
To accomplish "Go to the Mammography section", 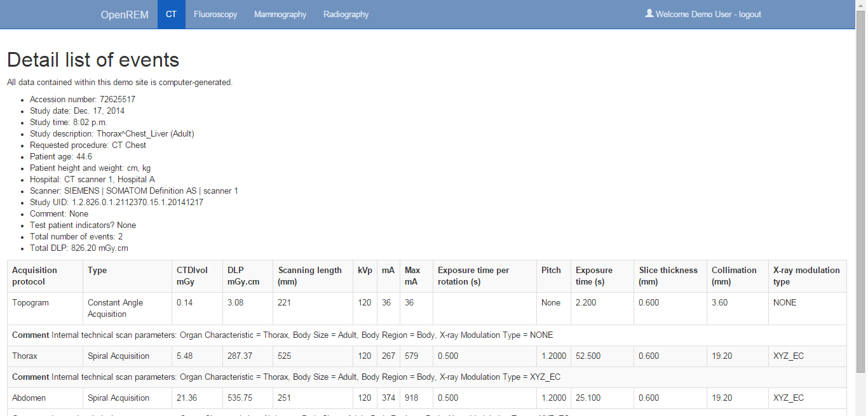I will click(280, 15).
